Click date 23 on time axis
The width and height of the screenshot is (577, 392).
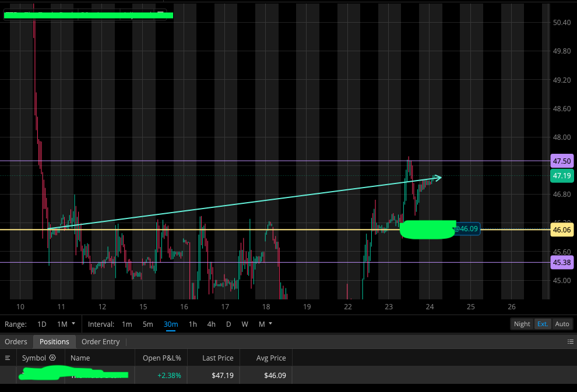coord(389,307)
